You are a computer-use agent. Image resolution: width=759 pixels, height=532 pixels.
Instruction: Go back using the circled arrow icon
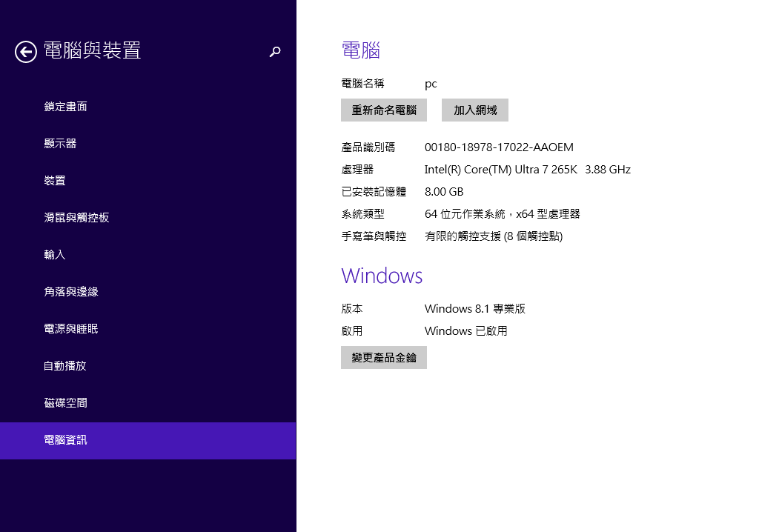[x=26, y=52]
